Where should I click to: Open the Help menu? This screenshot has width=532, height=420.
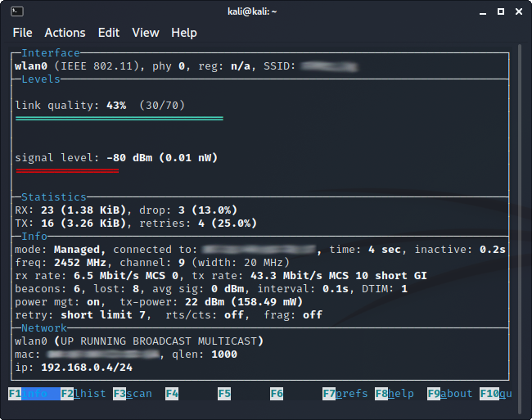184,33
